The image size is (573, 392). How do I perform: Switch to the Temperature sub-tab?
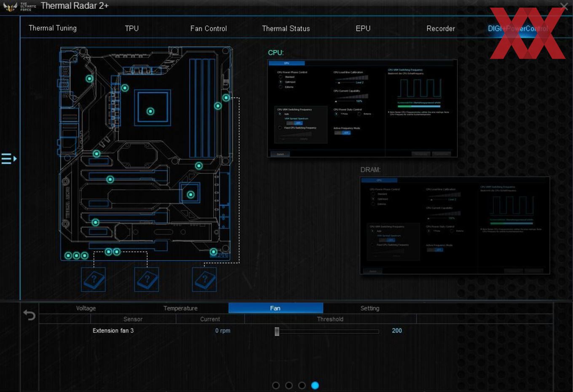pos(180,308)
